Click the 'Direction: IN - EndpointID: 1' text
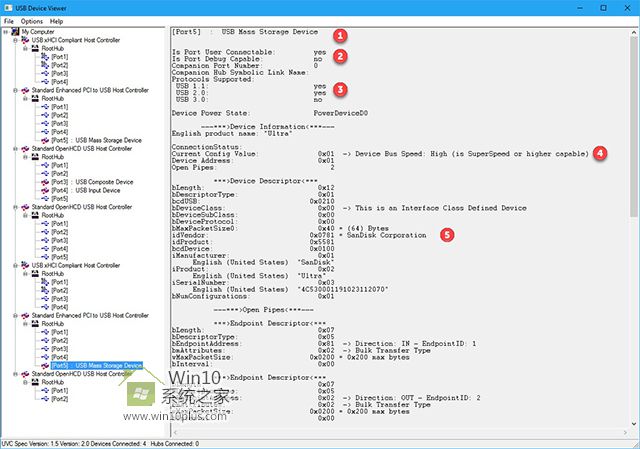Screen dimensions: 640x449 click(x=416, y=344)
